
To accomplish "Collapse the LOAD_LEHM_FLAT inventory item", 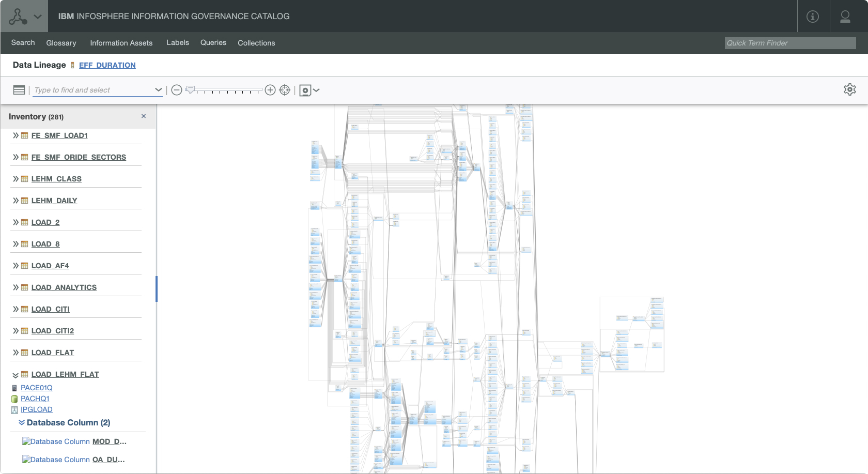I will 16,375.
